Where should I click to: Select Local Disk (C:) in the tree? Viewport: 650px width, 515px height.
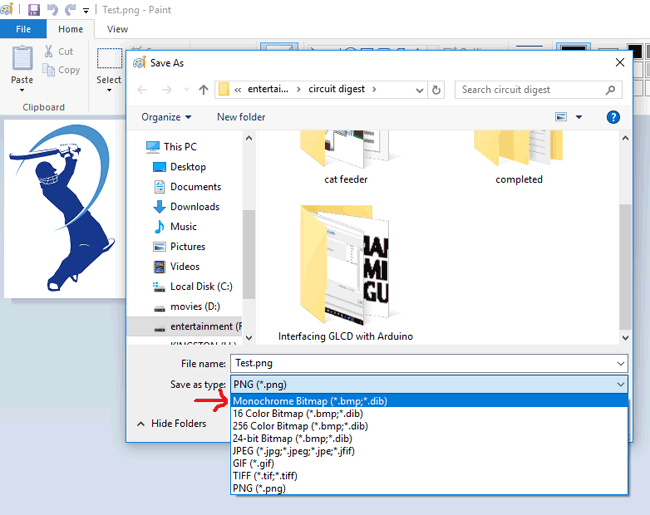point(193,287)
